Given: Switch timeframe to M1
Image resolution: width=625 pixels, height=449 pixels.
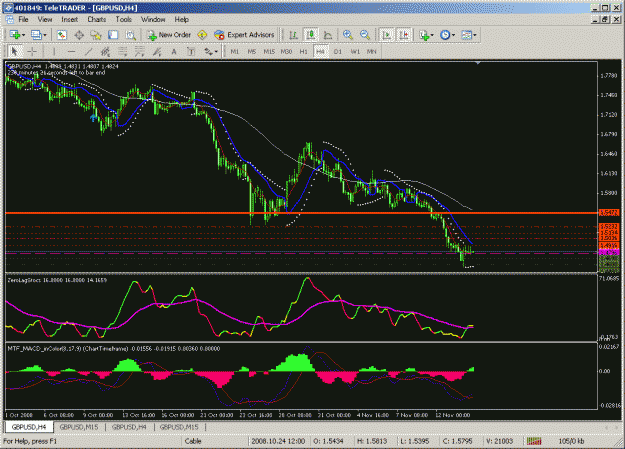Looking at the screenshot, I should click(x=235, y=51).
